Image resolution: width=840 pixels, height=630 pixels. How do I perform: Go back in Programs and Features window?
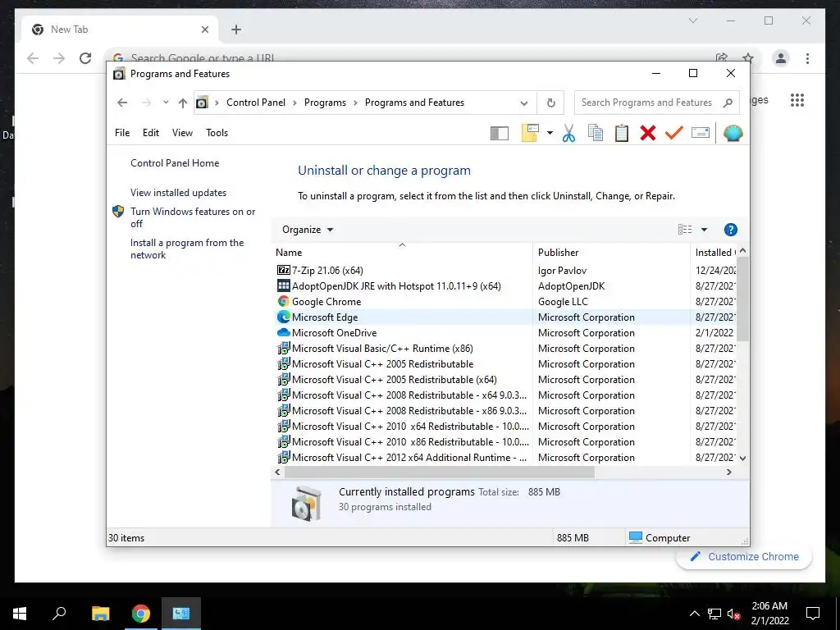(x=122, y=103)
